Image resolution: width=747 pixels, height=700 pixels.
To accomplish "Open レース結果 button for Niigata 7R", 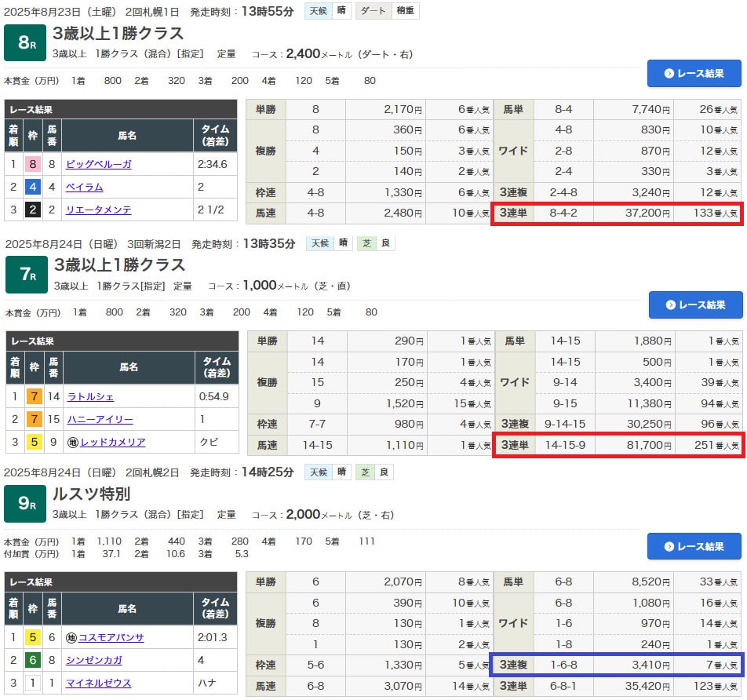I will click(695, 304).
